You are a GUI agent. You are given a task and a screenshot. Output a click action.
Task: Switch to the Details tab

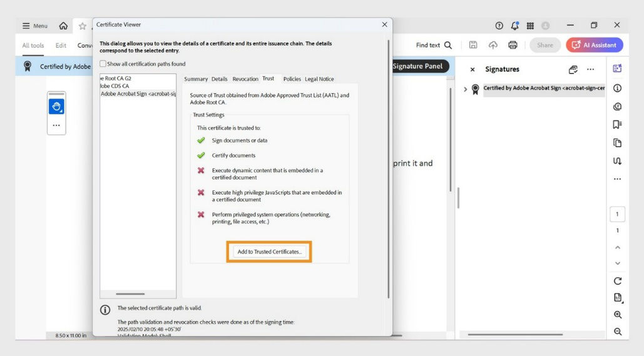coord(219,79)
